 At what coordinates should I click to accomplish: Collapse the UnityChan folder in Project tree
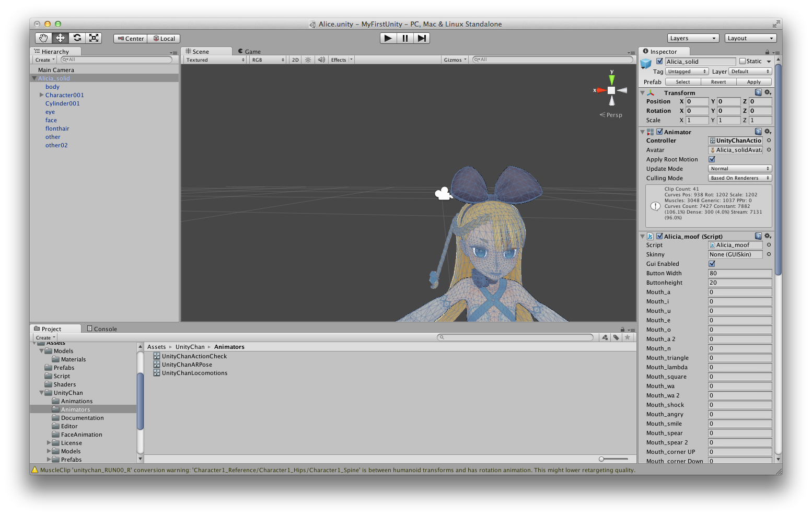[x=41, y=393]
